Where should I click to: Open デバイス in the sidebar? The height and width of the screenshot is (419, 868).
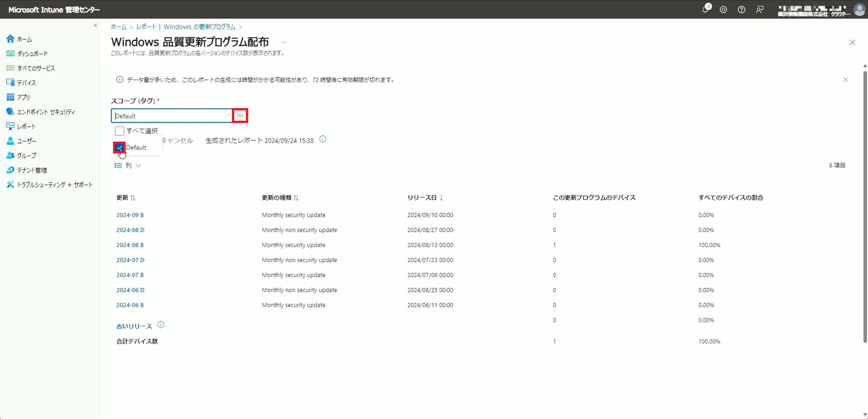click(26, 83)
